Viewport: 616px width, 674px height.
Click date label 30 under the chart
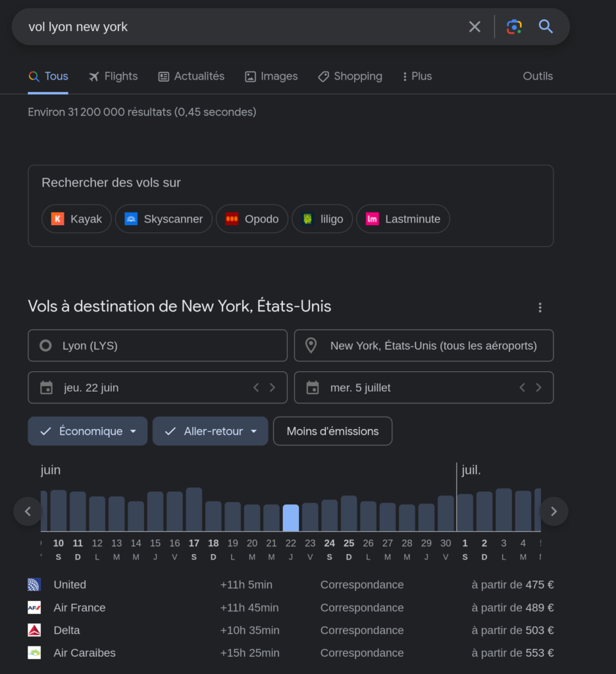(446, 543)
